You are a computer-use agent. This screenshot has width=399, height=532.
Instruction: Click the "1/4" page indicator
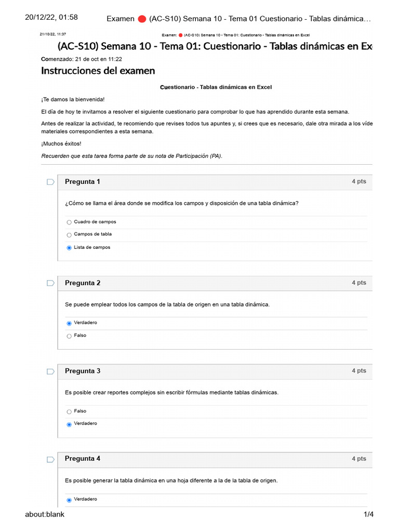click(368, 514)
